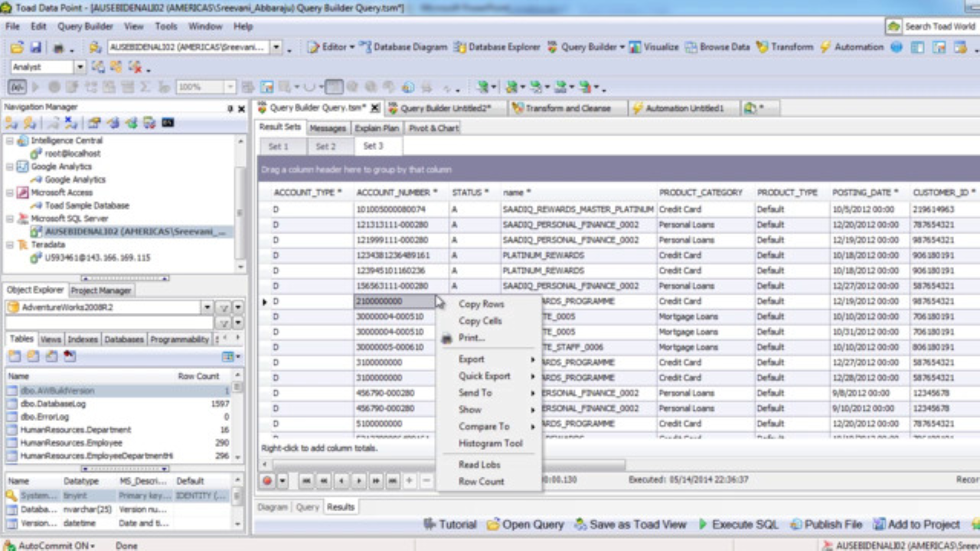Click Save as Toad View button

(630, 524)
